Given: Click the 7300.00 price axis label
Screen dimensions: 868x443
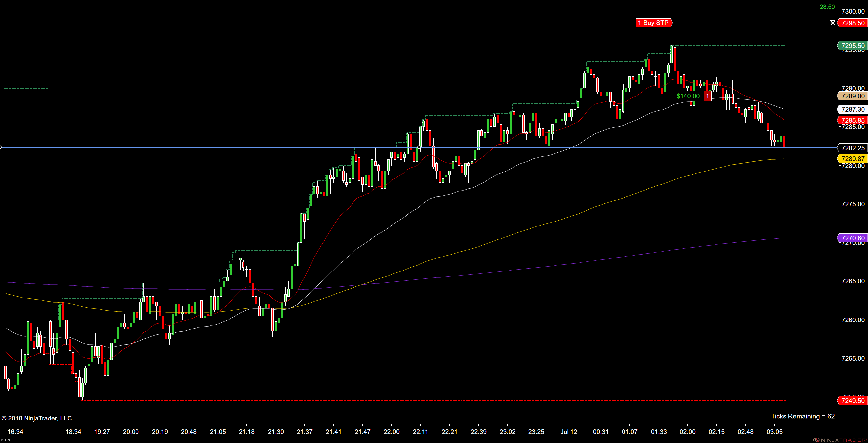Looking at the screenshot, I should [853, 12].
